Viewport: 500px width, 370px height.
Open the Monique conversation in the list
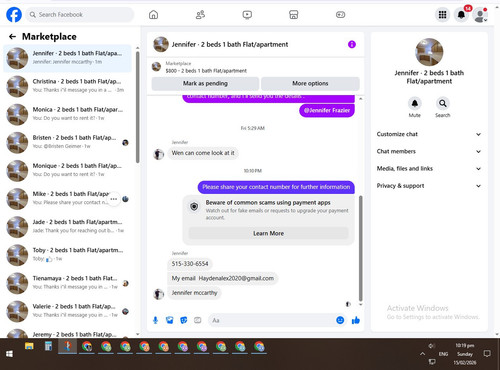(x=68, y=171)
